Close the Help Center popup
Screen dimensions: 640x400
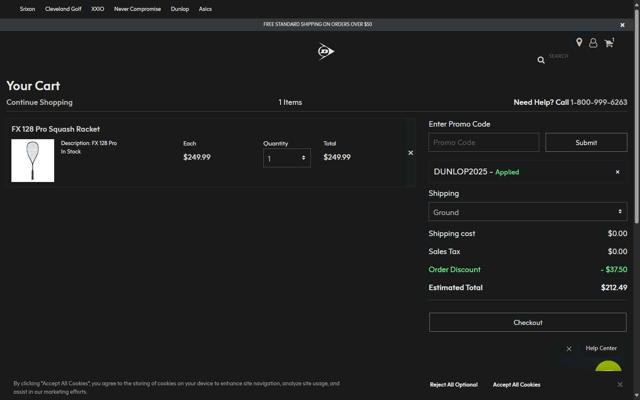[x=569, y=349]
